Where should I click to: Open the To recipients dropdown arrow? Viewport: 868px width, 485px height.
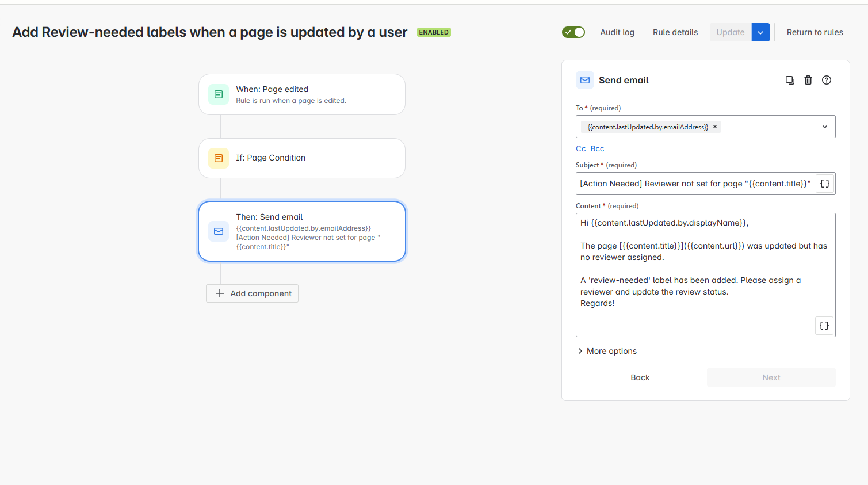point(825,127)
